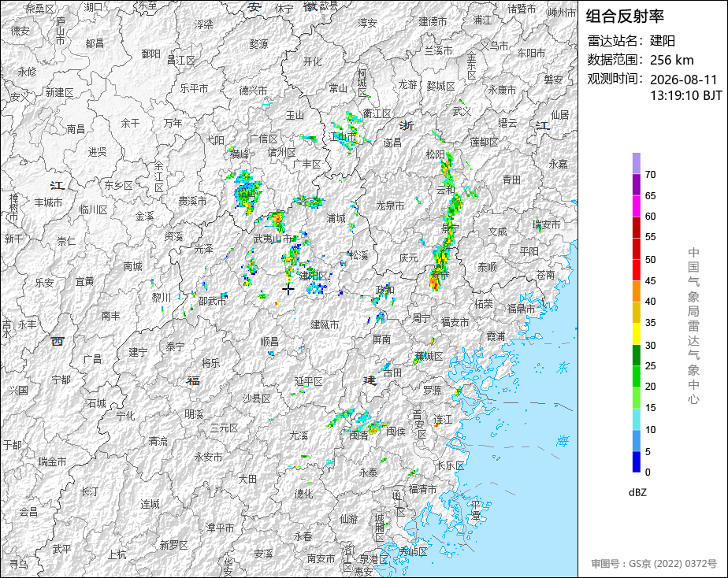The width and height of the screenshot is (728, 578).
Task: Select the 仙游 label
Action: pyautogui.click(x=349, y=519)
